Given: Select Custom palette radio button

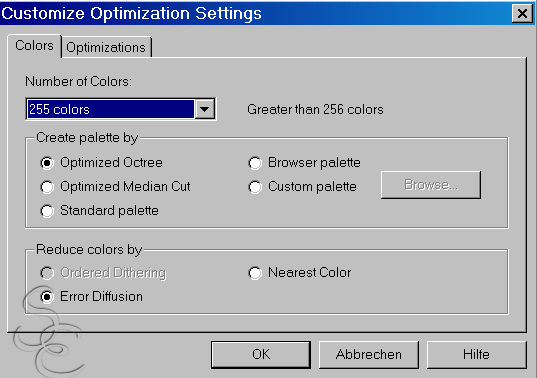Looking at the screenshot, I should click(x=255, y=187).
